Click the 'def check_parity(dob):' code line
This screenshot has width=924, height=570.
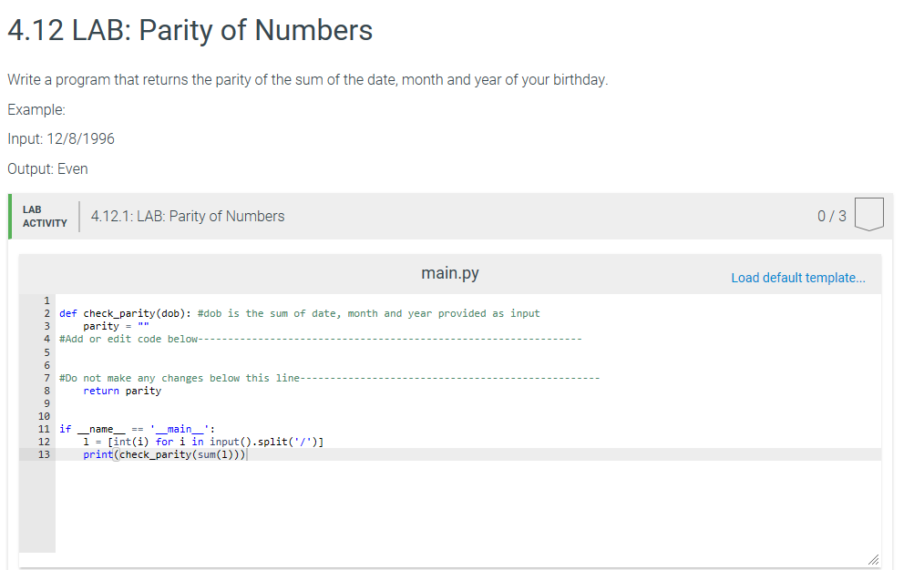pyautogui.click(x=300, y=313)
